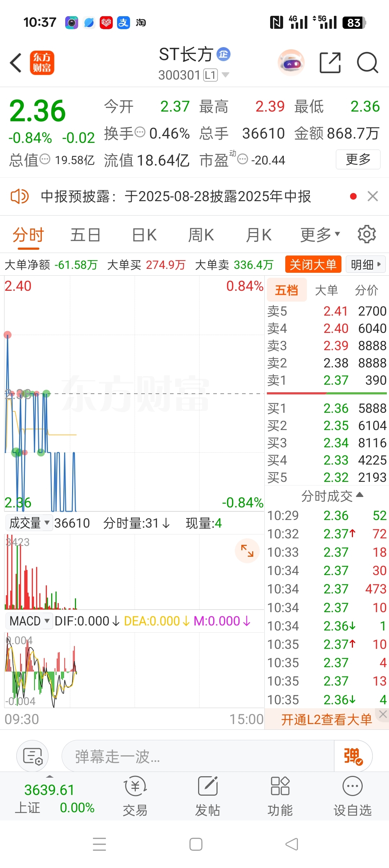This screenshot has width=389, height=868.
Task: Select 卖3 row at 2.39
Action: pyautogui.click(x=327, y=345)
